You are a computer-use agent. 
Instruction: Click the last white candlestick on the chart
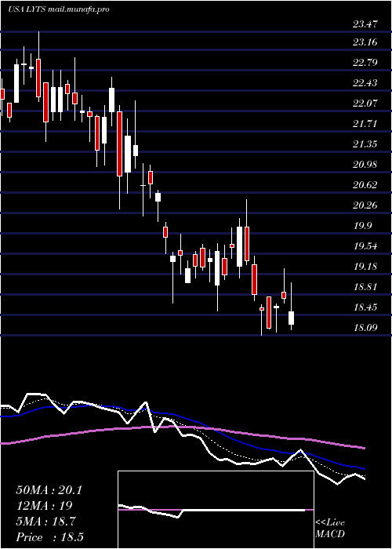(x=291, y=318)
